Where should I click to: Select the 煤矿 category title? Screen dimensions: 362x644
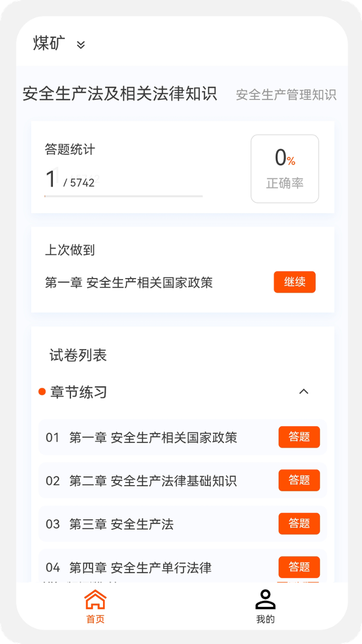coord(49,44)
